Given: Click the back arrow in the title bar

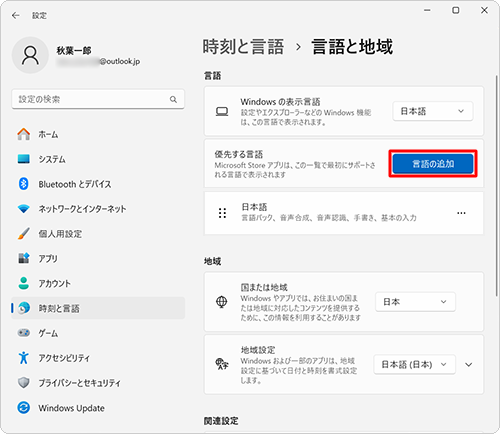Looking at the screenshot, I should (x=15, y=15).
